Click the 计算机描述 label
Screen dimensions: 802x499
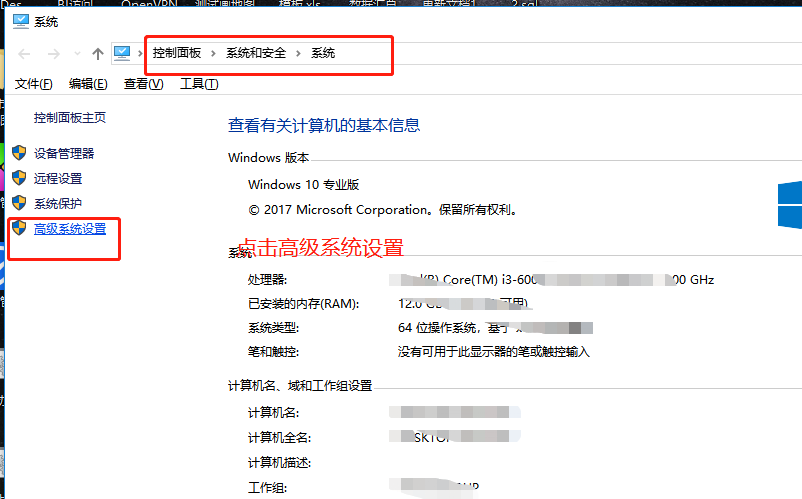point(280,463)
